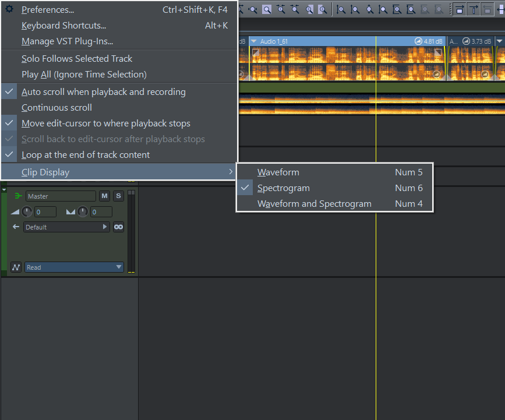
Task: Disable Auto scroll when playback and recording
Action: [103, 92]
